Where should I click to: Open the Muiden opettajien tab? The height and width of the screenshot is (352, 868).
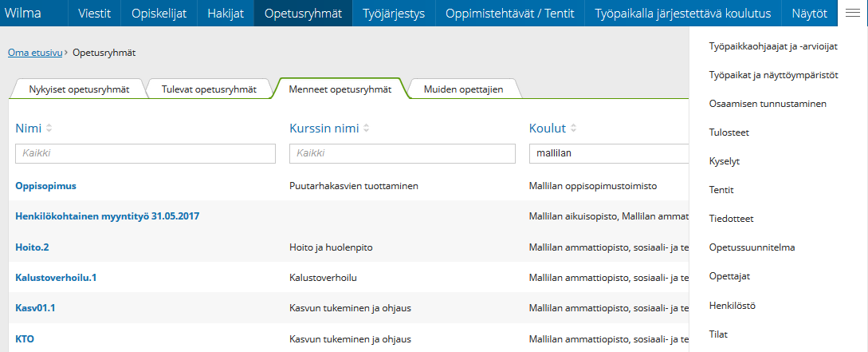[x=463, y=89]
